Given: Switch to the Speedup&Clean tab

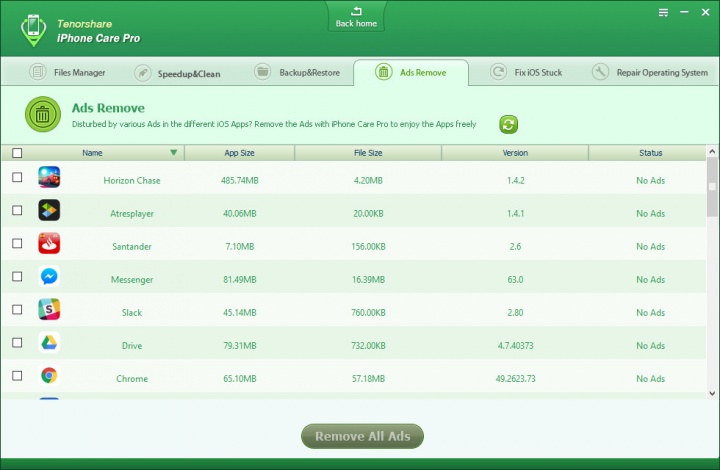Looking at the screenshot, I should tap(177, 73).
